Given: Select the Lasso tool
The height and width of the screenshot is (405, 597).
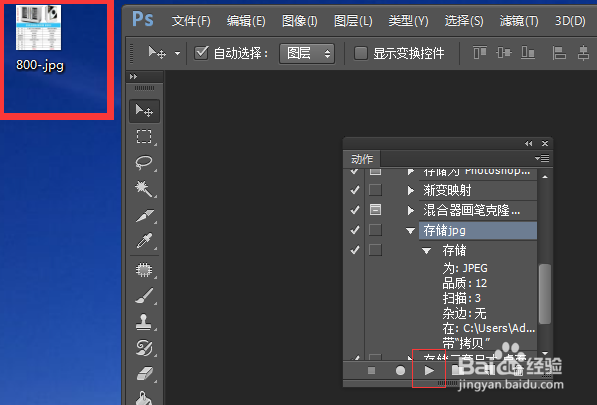Looking at the screenshot, I should 144,162.
